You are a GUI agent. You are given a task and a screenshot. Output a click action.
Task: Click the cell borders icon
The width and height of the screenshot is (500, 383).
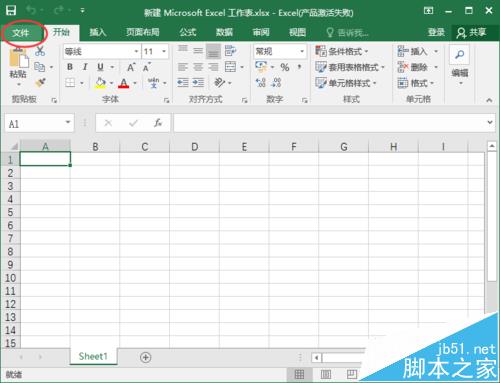70,82
